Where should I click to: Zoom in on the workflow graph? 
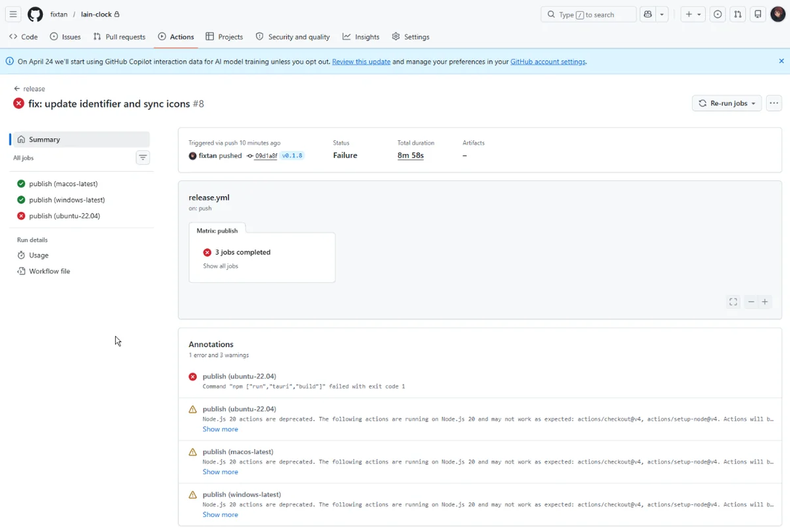765,302
